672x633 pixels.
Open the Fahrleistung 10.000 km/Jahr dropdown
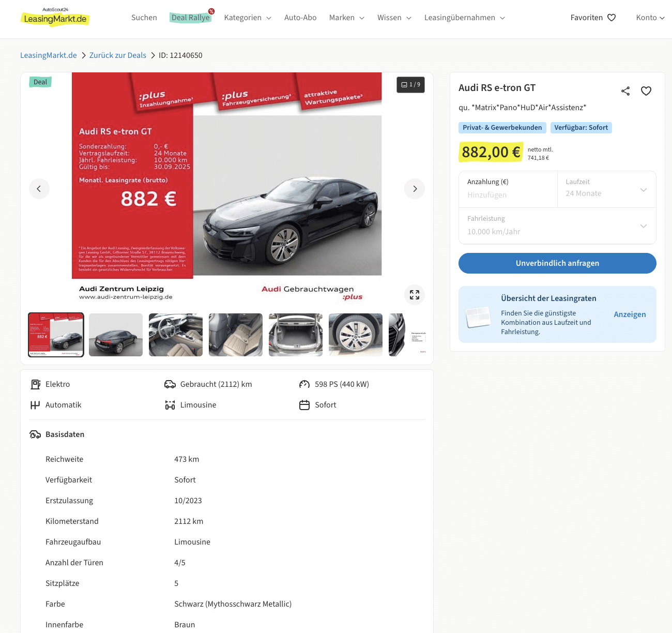[557, 226]
